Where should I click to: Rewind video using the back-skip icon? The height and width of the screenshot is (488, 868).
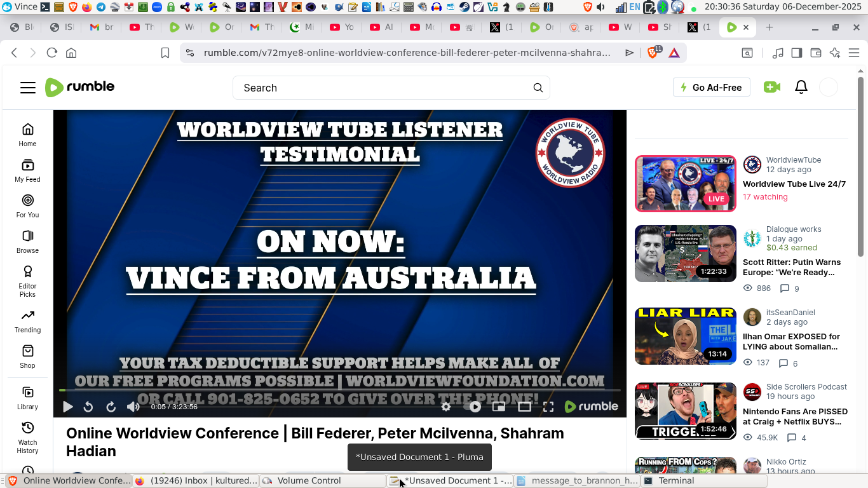88,407
